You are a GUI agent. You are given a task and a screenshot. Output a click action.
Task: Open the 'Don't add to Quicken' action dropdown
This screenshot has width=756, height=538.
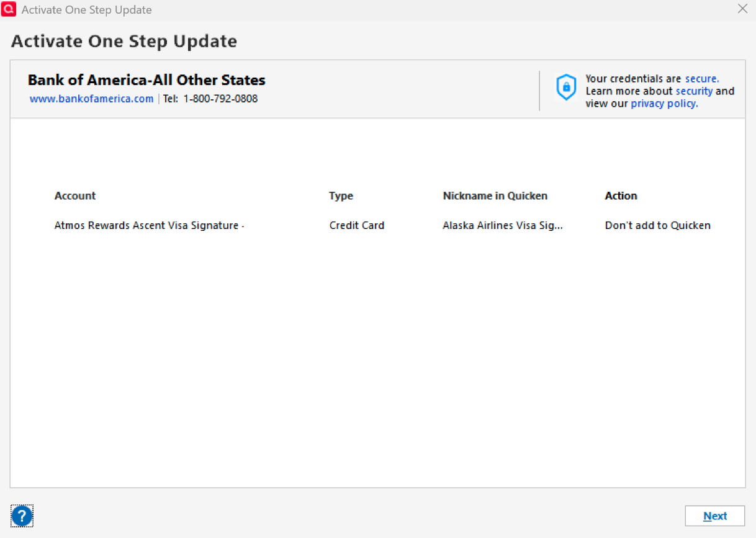click(x=658, y=225)
